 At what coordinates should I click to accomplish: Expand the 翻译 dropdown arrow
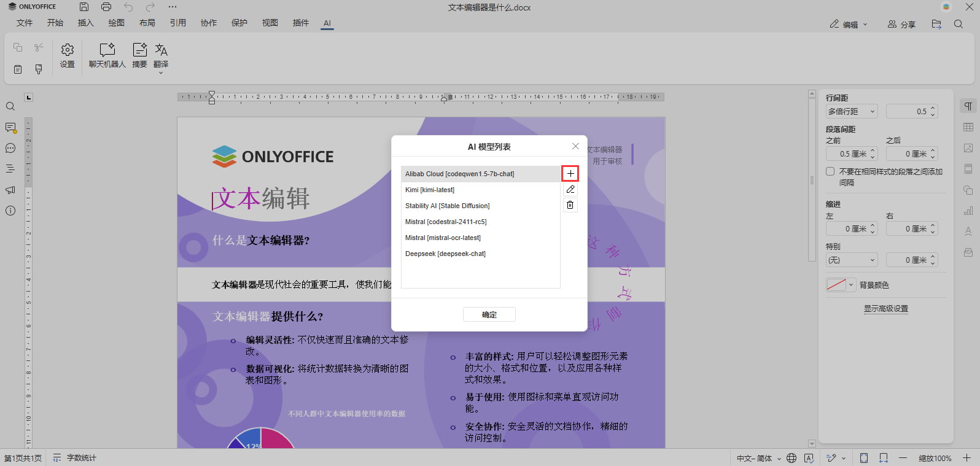pyautogui.click(x=161, y=73)
